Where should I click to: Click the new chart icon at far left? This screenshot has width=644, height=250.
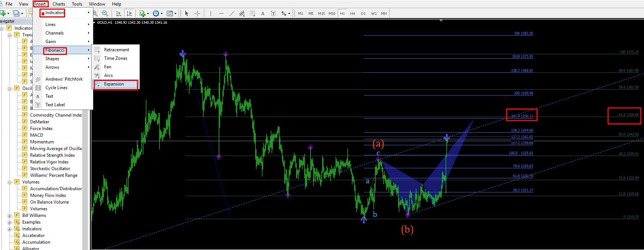click(x=3, y=13)
